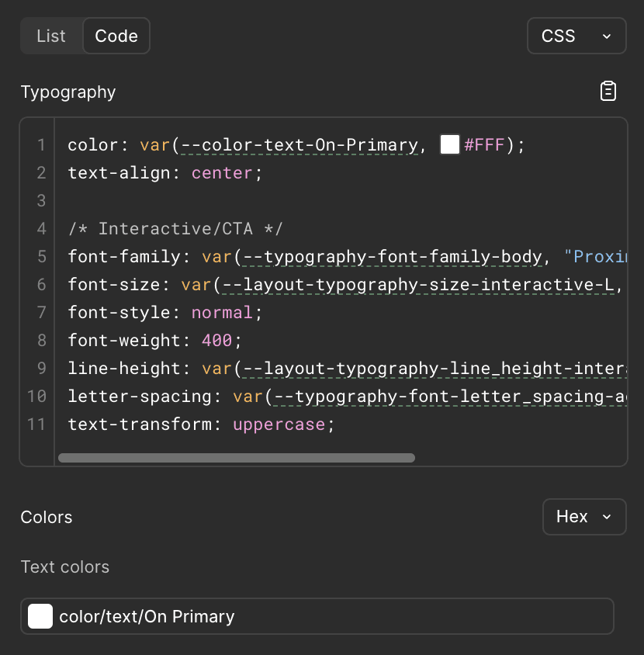Switch to the List tab

point(51,36)
